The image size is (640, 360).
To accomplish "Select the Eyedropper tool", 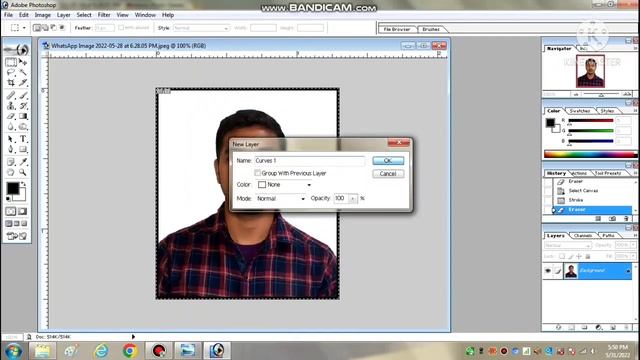I will (23, 162).
